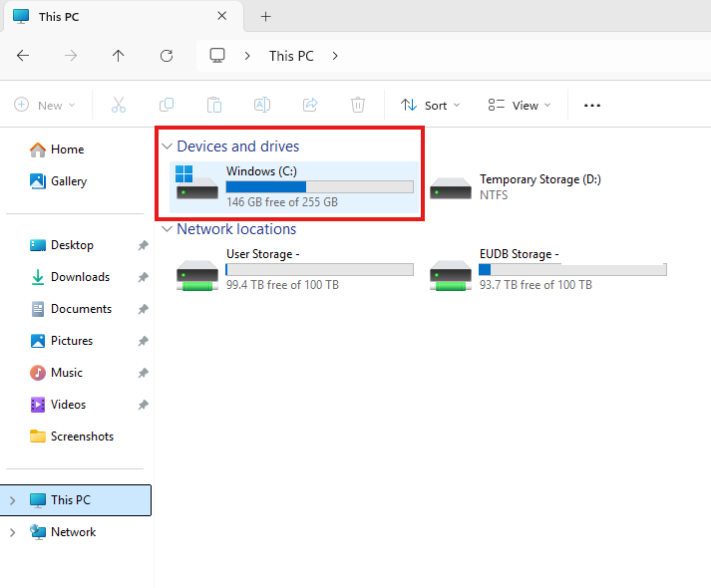
Task: Close the This PC tab
Action: (x=221, y=16)
